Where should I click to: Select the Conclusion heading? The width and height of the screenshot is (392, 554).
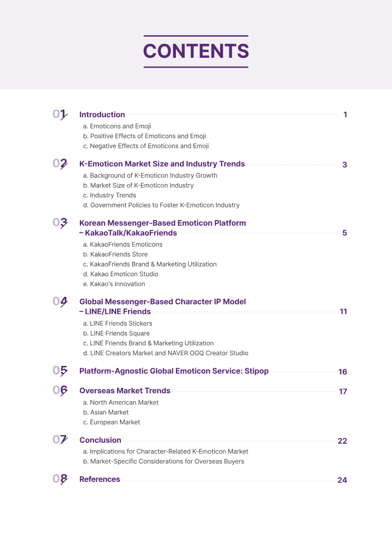100,440
